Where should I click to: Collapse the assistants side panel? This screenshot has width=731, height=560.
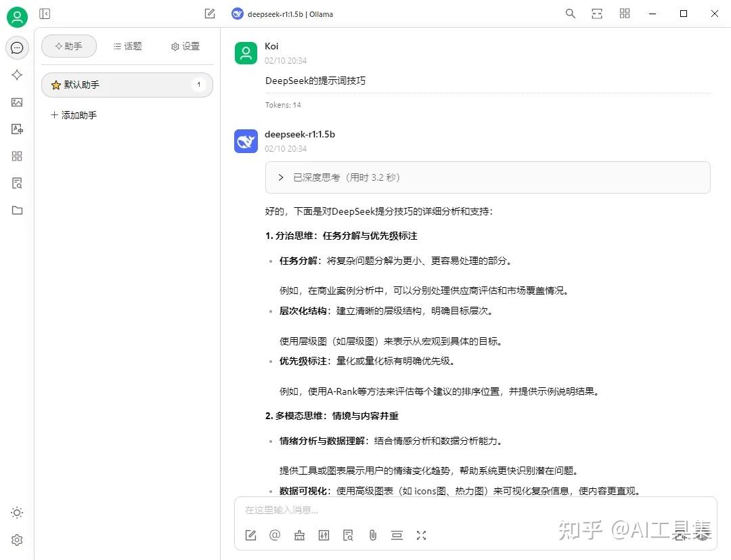coord(45,14)
